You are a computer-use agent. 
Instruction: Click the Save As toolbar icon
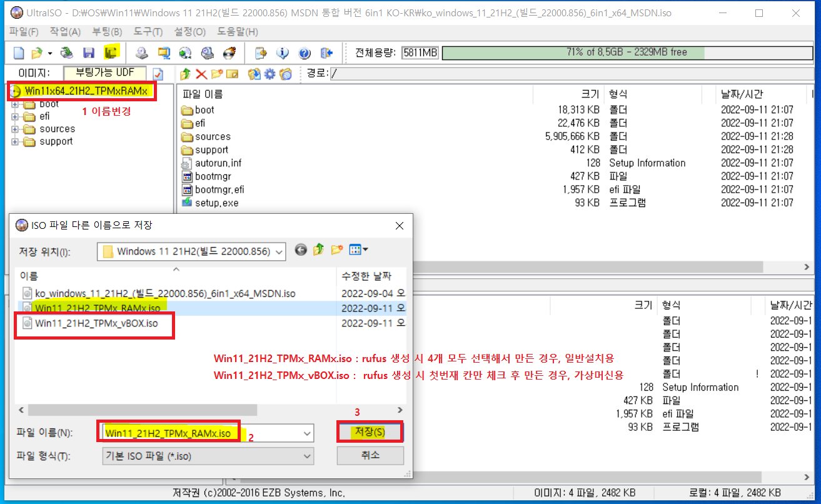(x=111, y=53)
